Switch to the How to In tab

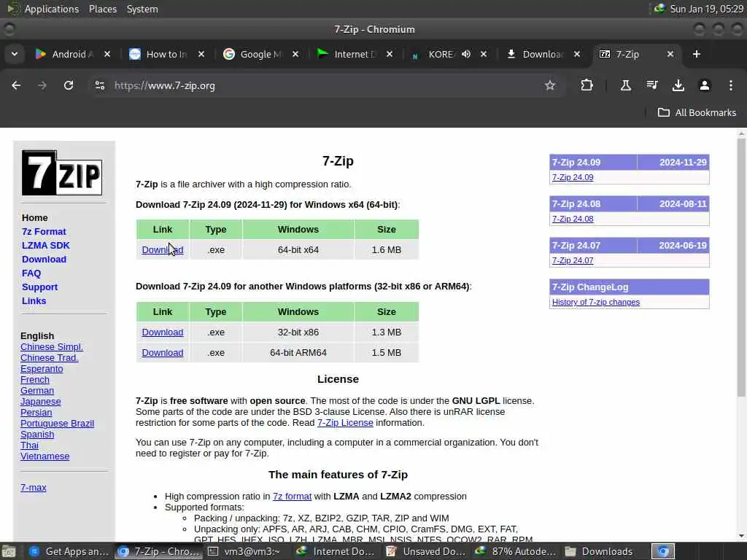click(167, 54)
